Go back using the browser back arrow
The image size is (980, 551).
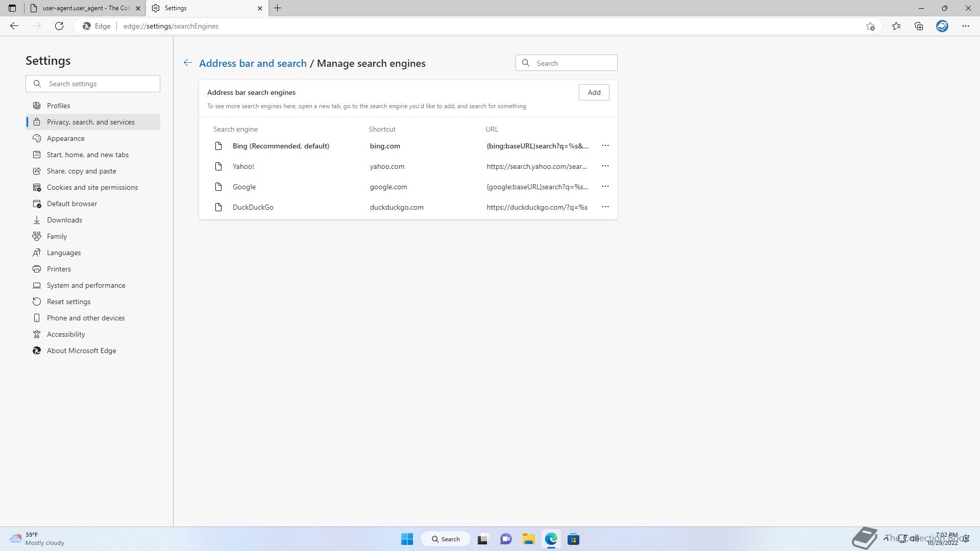[14, 26]
